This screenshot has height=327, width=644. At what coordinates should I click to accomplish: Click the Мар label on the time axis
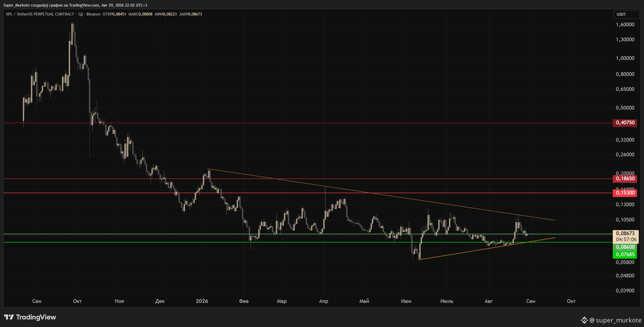click(282, 301)
